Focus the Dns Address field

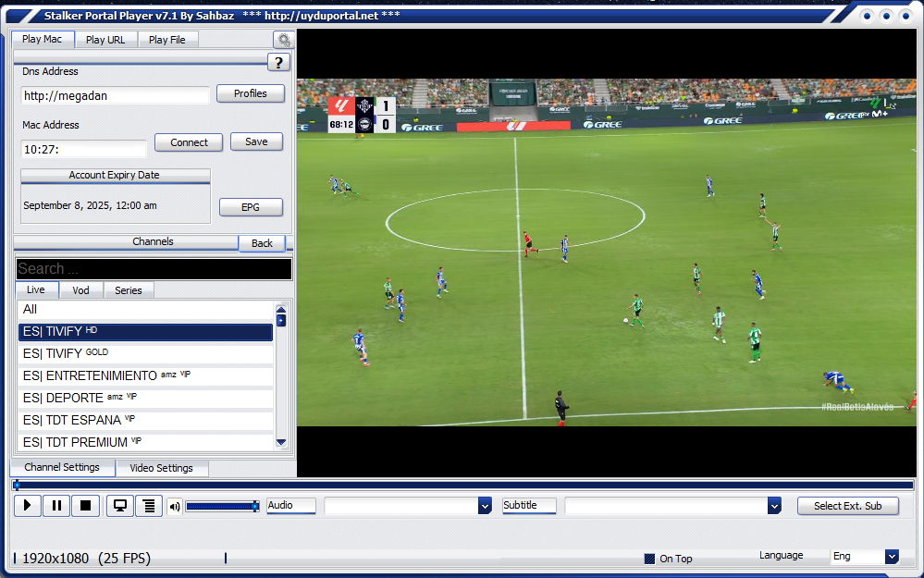point(115,95)
